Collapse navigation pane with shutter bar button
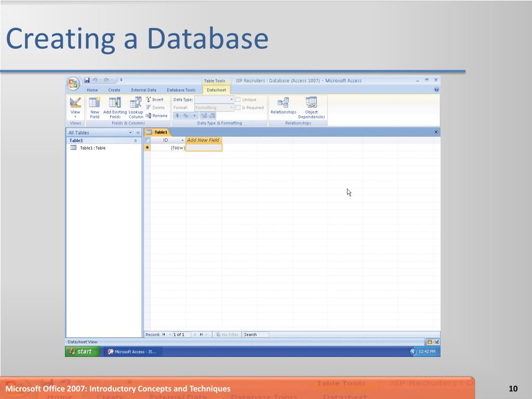The width and height of the screenshot is (532, 399). point(138,132)
